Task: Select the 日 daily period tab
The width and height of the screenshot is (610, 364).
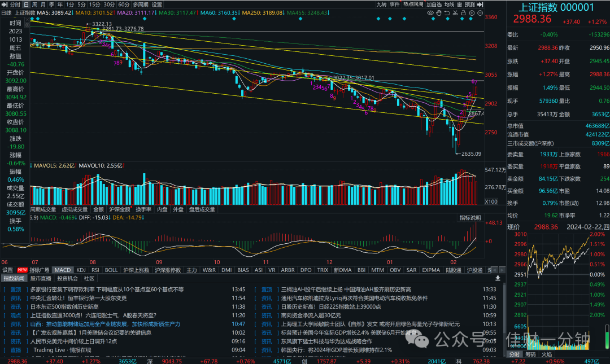Action: point(26,5)
